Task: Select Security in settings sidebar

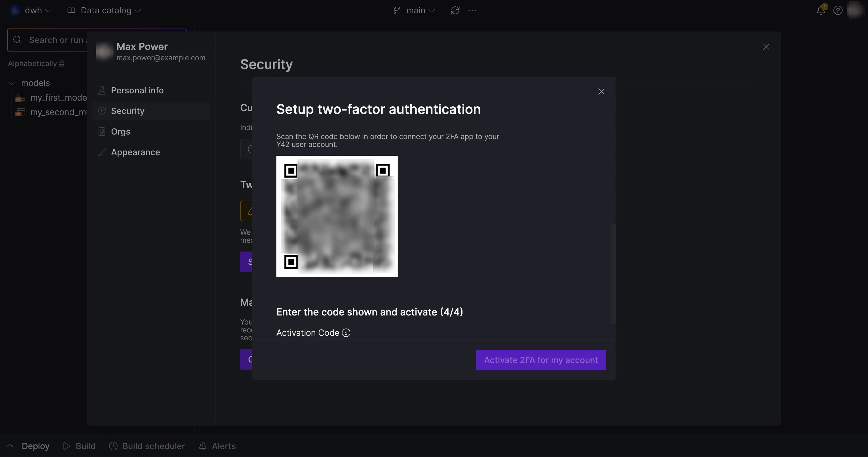Action: pos(151,111)
